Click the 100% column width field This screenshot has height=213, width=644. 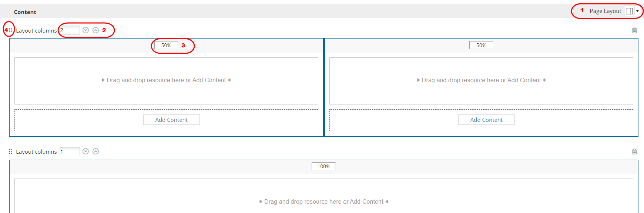coord(323,166)
